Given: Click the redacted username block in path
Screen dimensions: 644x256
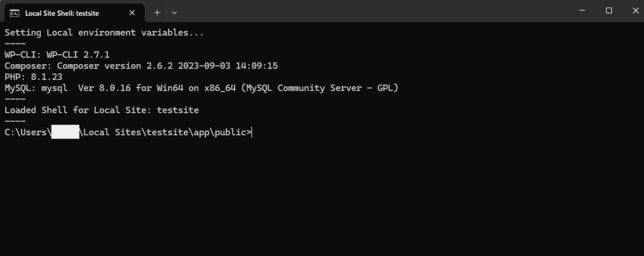Looking at the screenshot, I should pos(65,132).
